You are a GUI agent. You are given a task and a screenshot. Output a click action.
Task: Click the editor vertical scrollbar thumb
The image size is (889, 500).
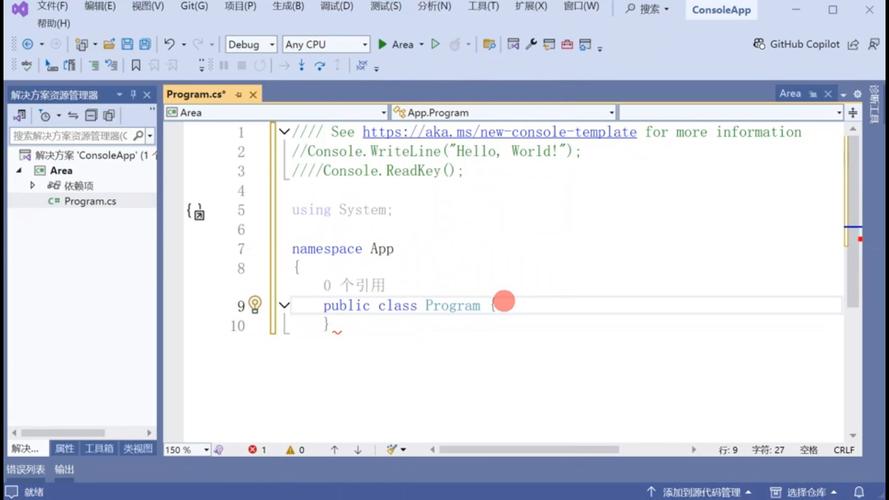[853, 221]
